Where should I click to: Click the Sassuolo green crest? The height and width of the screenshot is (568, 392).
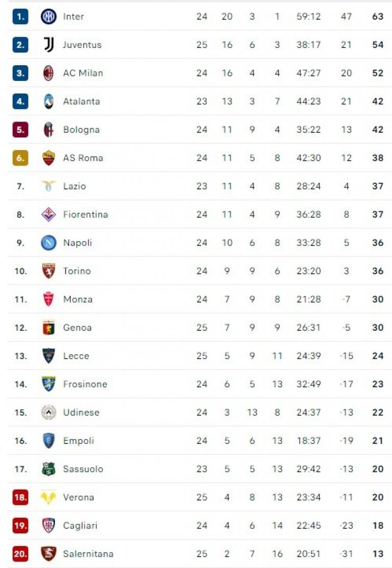pos(48,469)
